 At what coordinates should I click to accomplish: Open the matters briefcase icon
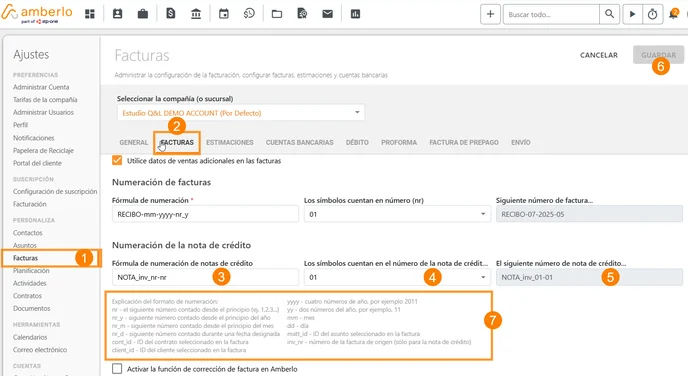143,14
